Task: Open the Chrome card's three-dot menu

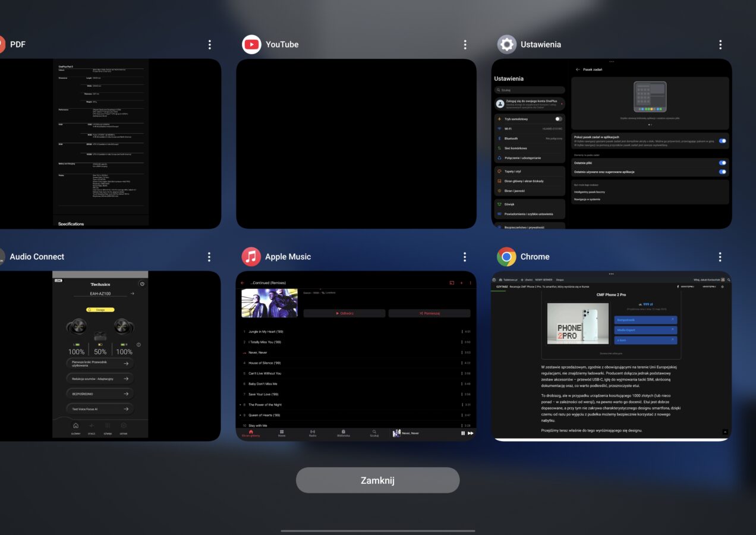Action: point(720,257)
